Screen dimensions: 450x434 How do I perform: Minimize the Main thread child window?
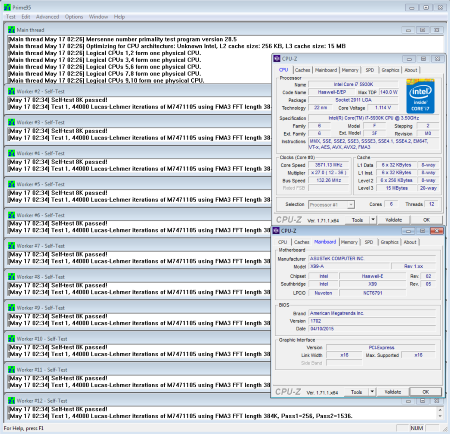pyautogui.click(x=408, y=30)
